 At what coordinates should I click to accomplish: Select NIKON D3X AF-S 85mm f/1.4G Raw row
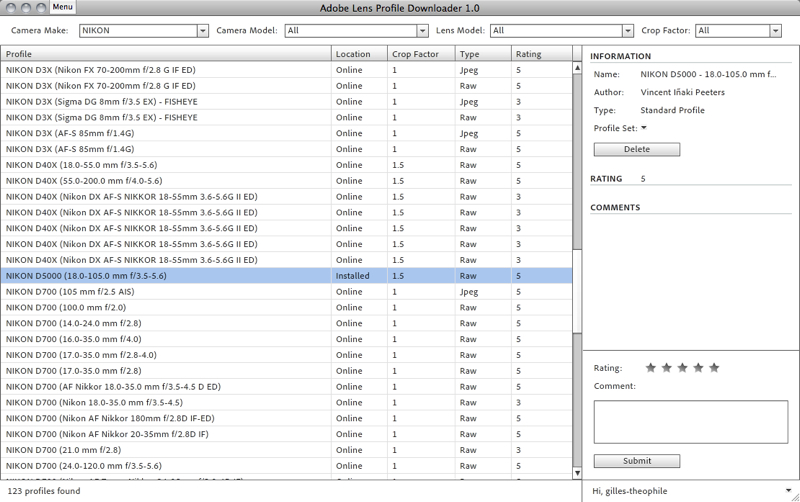pyautogui.click(x=286, y=149)
